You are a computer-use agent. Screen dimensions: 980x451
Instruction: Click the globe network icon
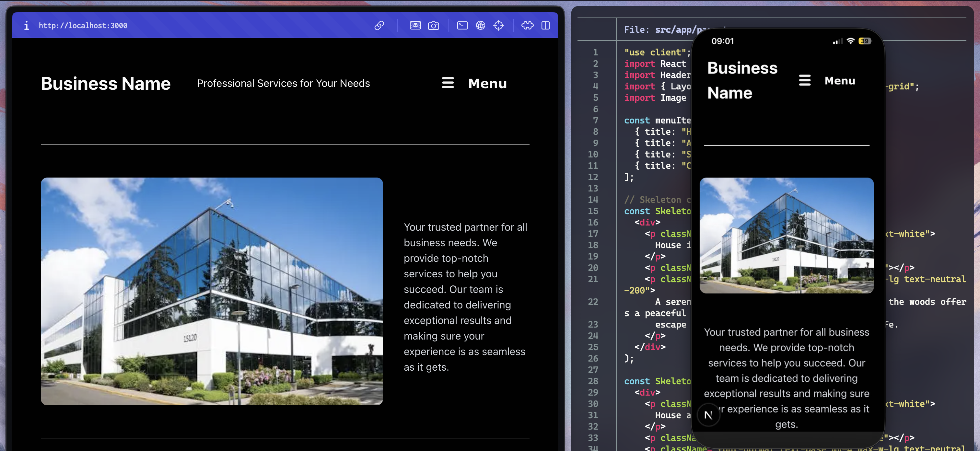pyautogui.click(x=481, y=26)
